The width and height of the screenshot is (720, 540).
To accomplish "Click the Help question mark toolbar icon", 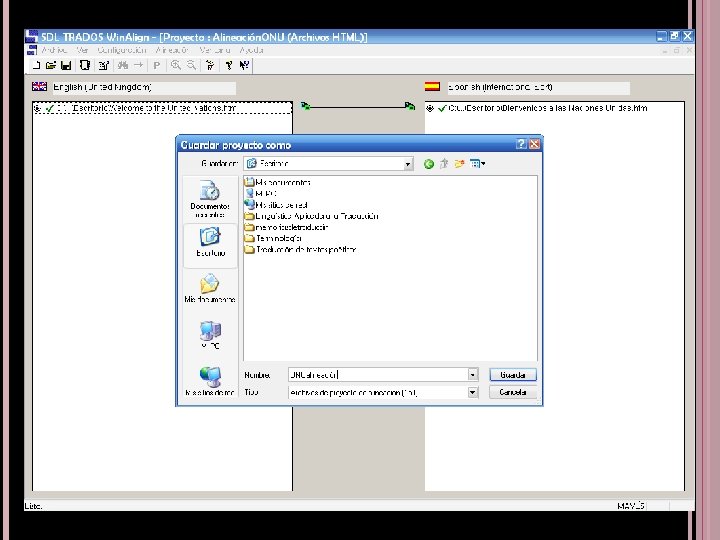I will pyautogui.click(x=229, y=65).
